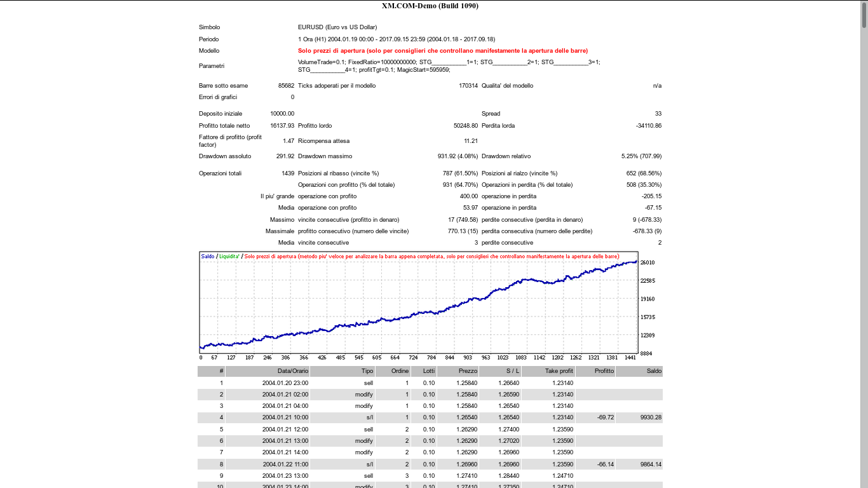This screenshot has width=868, height=488.
Task: Click the green 'Liquidita'' legend label
Action: click(229, 256)
